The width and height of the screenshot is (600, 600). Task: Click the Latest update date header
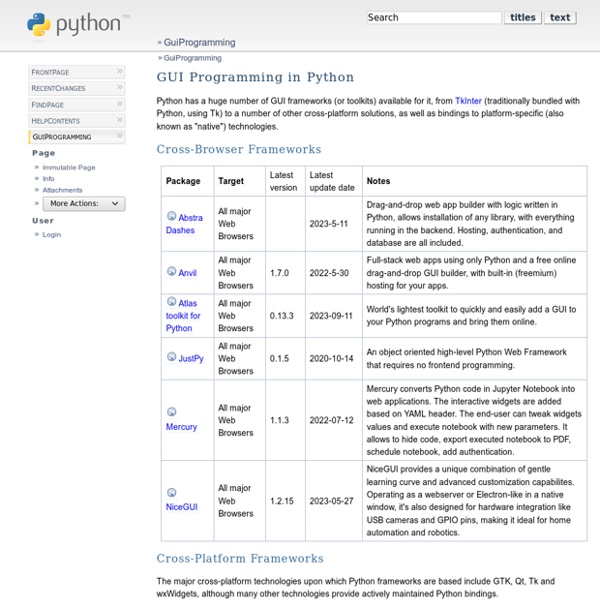[332, 181]
